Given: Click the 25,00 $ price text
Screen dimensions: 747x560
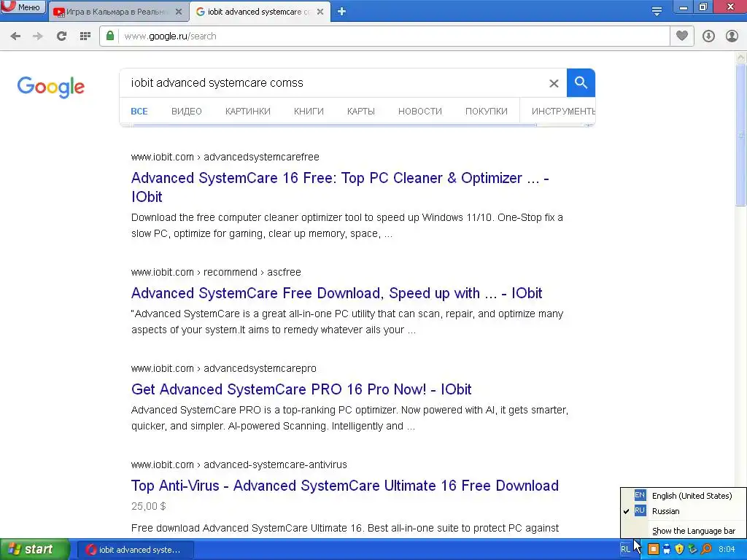Looking at the screenshot, I should (149, 506).
